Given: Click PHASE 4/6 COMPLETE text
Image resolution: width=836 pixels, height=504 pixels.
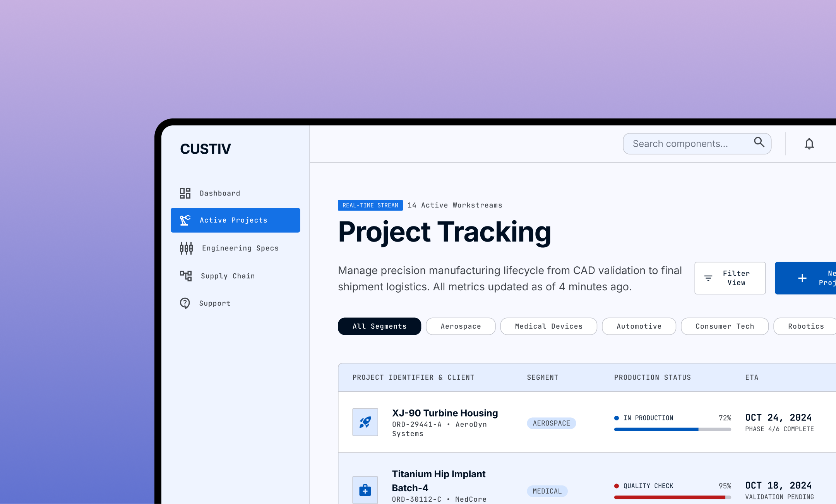Looking at the screenshot, I should [779, 429].
